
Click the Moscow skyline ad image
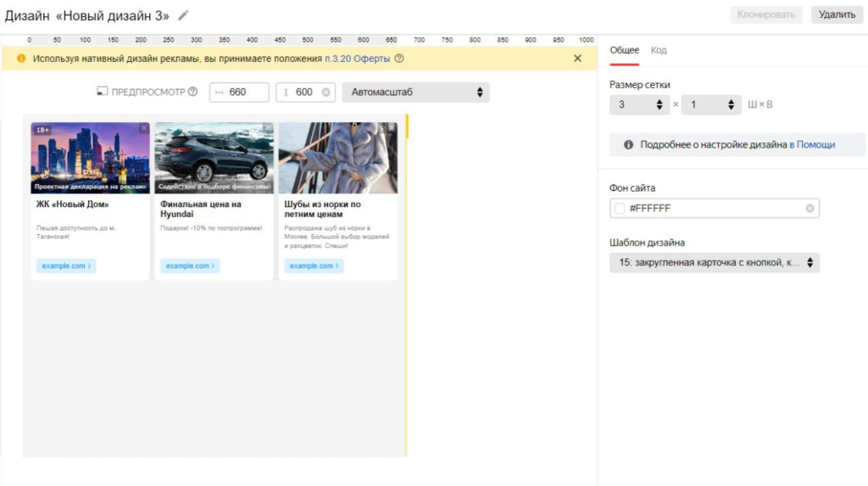click(x=90, y=158)
